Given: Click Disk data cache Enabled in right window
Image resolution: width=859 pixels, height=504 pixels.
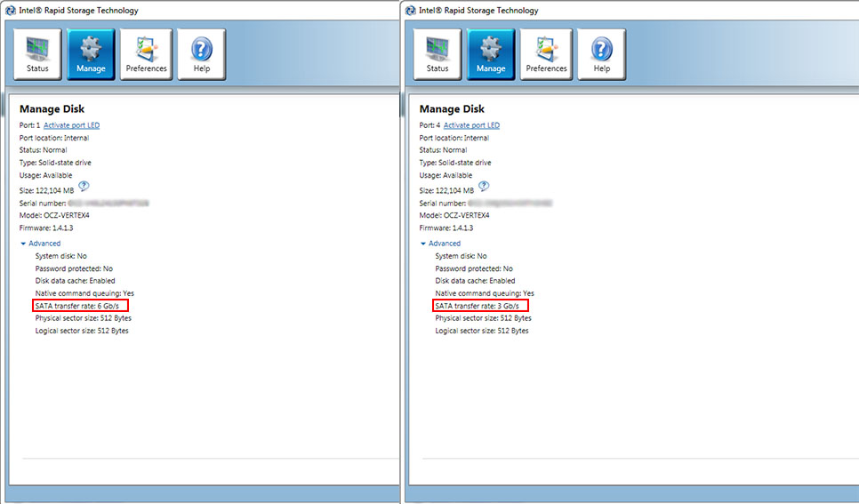Looking at the screenshot, I should click(475, 281).
